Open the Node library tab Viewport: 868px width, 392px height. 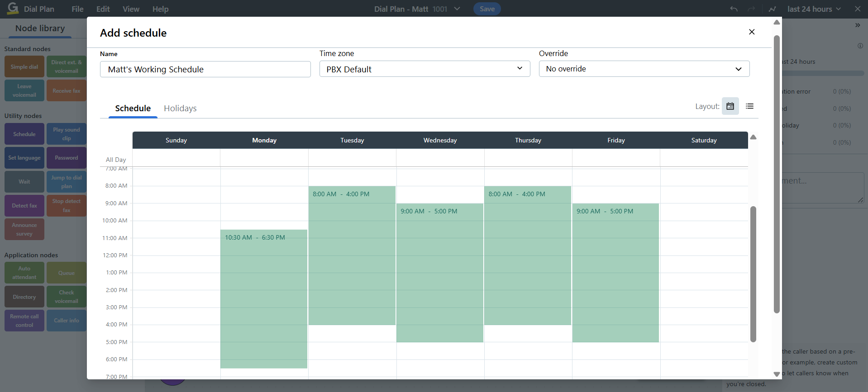coord(40,28)
